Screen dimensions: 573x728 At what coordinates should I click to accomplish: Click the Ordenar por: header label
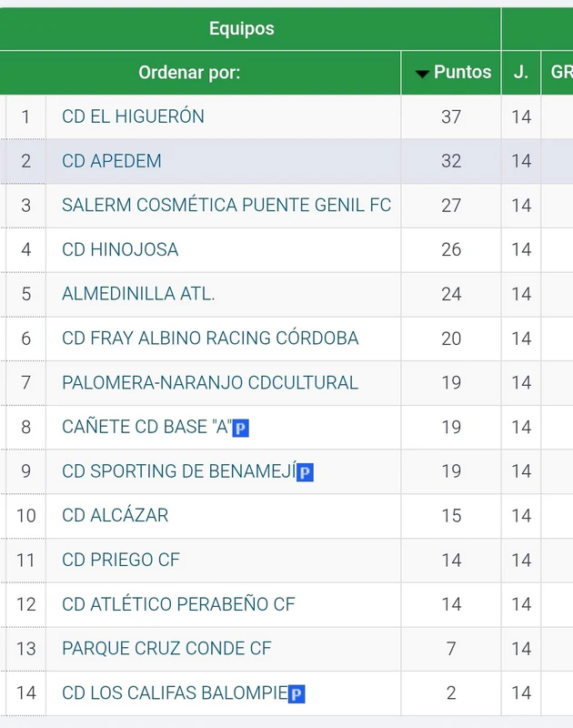pos(189,72)
